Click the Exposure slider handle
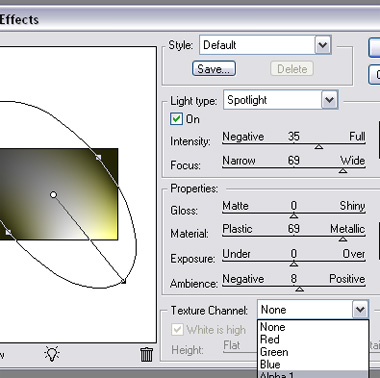 (x=294, y=264)
